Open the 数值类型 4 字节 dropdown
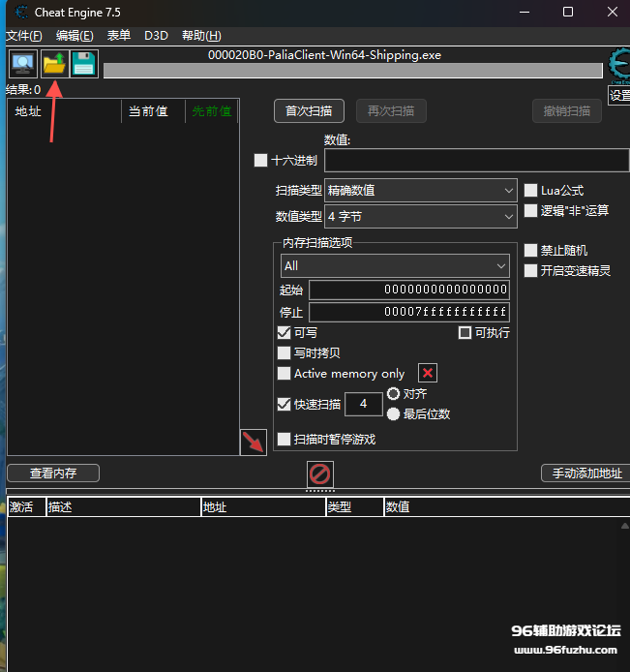 coord(421,217)
